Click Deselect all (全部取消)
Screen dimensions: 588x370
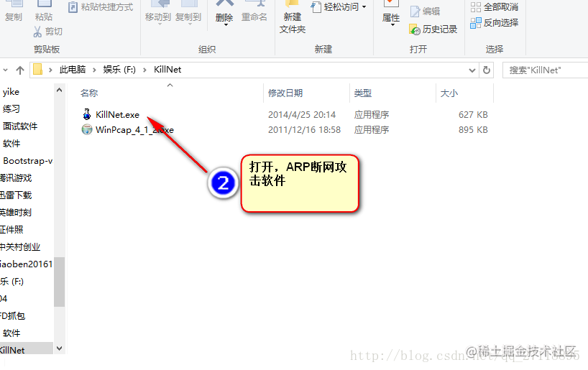tap(495, 6)
